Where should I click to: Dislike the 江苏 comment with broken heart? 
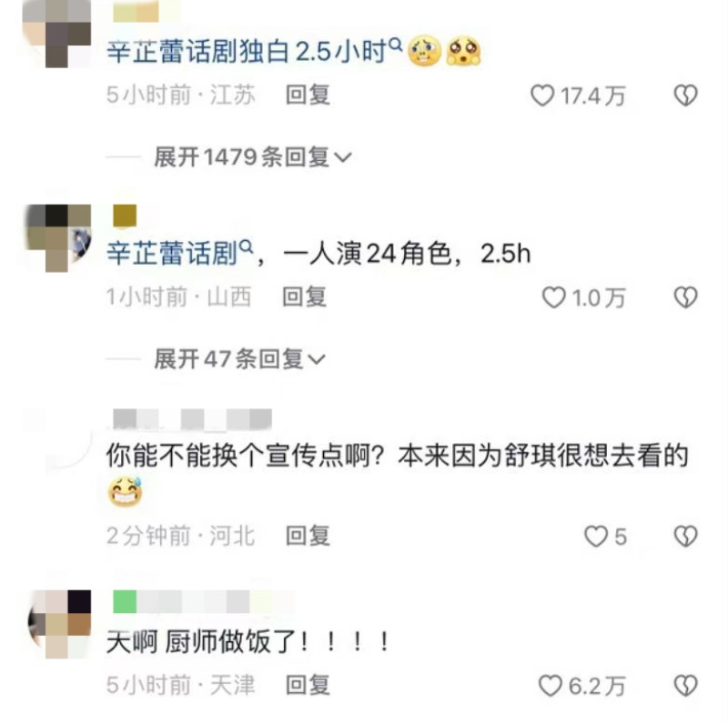pyautogui.click(x=686, y=95)
